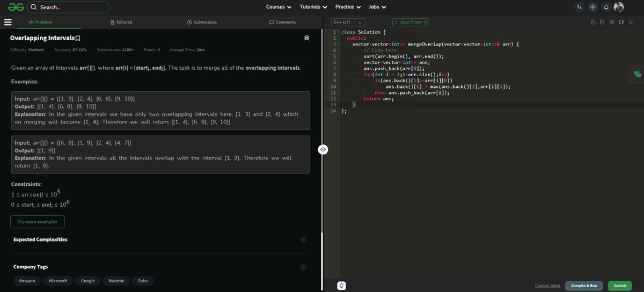Click the search magnifier icon

[33, 8]
